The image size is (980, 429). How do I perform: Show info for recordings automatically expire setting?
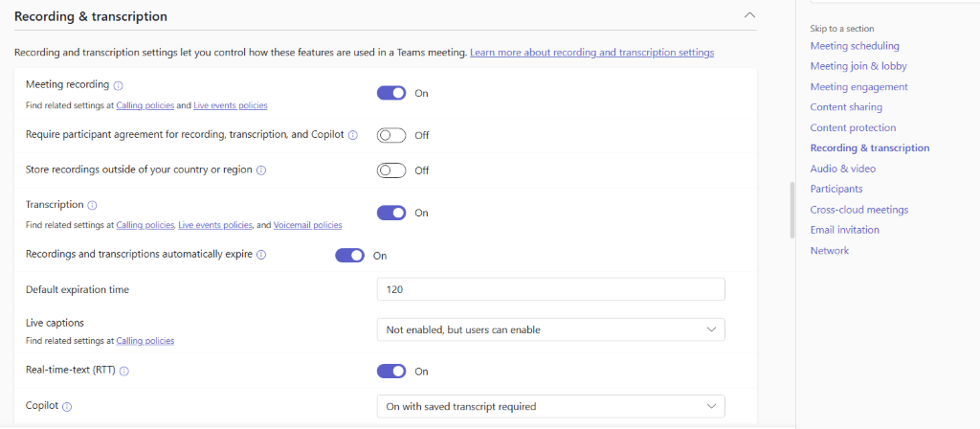click(x=261, y=255)
